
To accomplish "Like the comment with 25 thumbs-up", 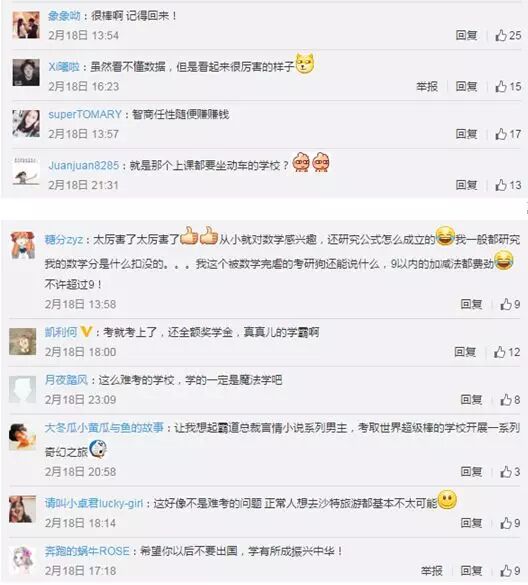I will (508, 35).
